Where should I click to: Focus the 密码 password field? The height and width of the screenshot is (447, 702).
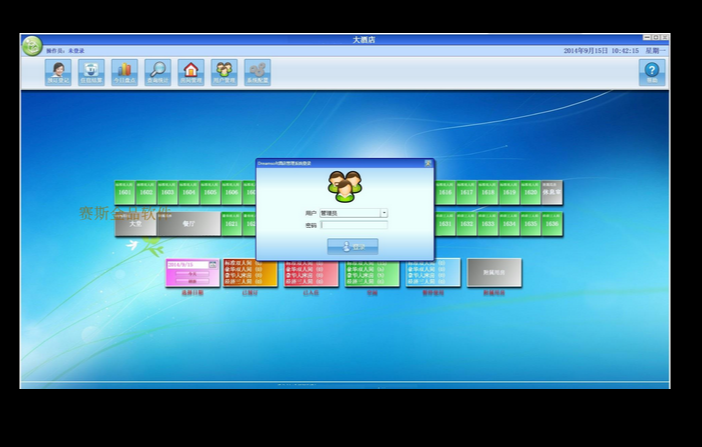click(354, 225)
